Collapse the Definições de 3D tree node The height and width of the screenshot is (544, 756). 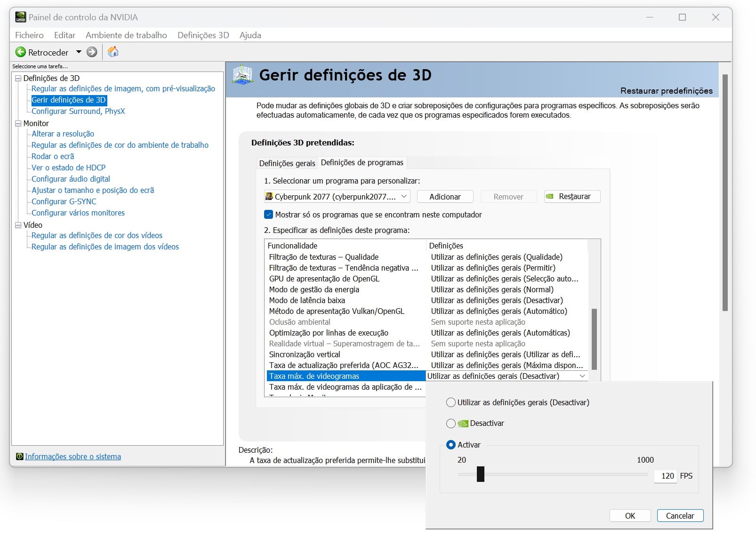18,78
